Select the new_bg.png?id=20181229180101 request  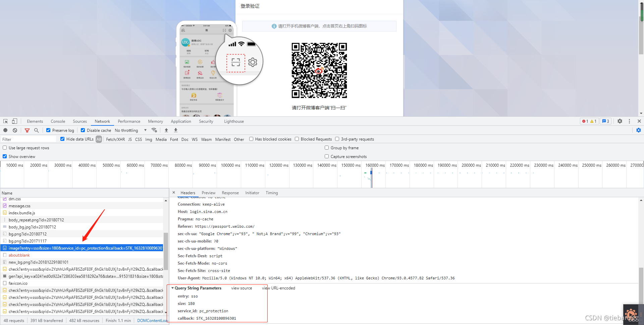(x=82, y=262)
